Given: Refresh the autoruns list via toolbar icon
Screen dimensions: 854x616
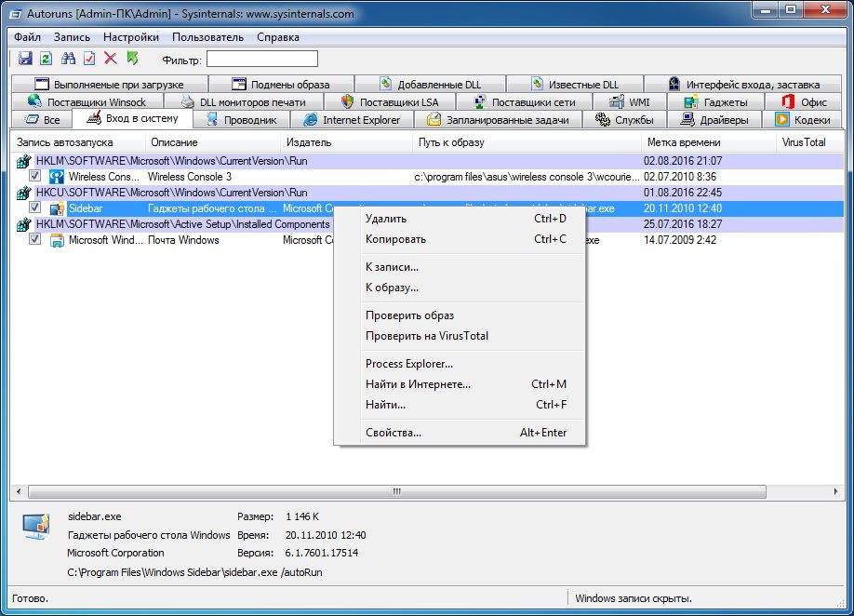Looking at the screenshot, I should 47,59.
